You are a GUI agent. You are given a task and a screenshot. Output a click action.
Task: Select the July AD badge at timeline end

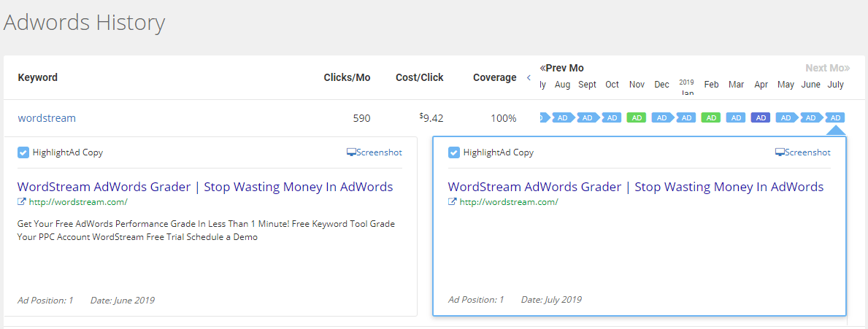(835, 117)
